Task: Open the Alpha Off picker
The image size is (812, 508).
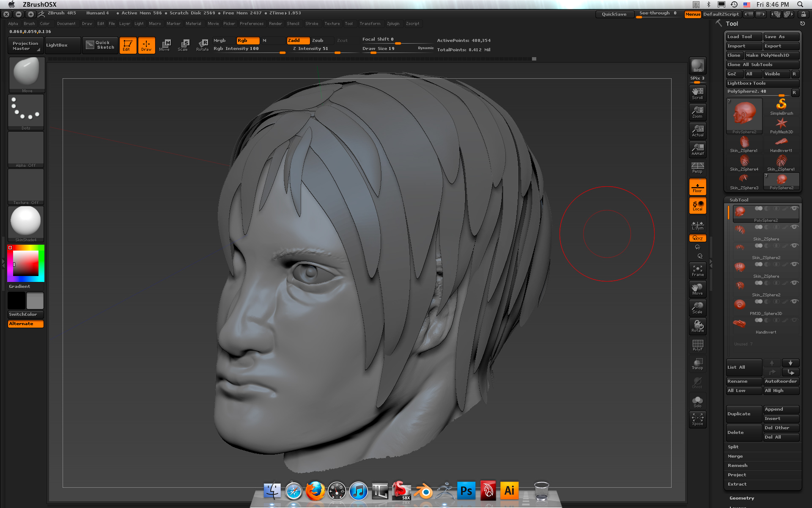Action: pyautogui.click(x=26, y=149)
